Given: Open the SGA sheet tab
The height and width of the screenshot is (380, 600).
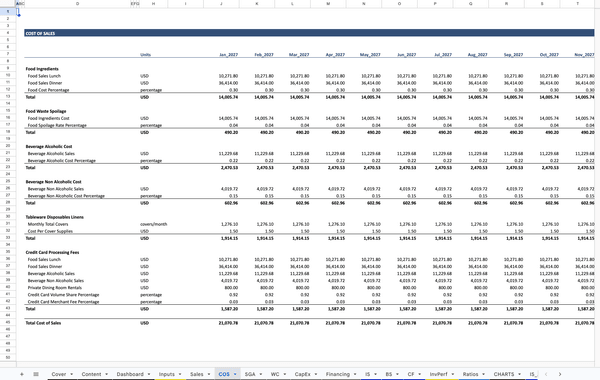Looking at the screenshot, I should (250, 374).
